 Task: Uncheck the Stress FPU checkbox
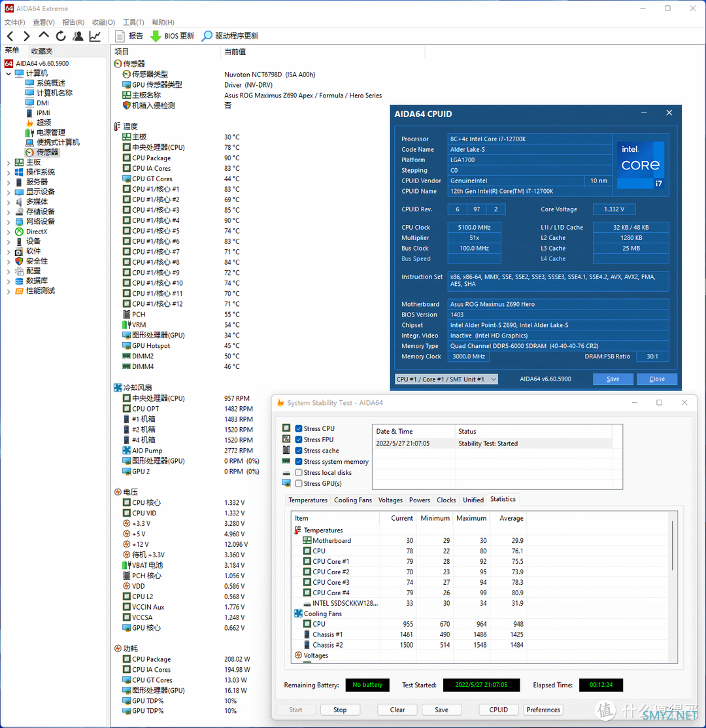(x=299, y=440)
